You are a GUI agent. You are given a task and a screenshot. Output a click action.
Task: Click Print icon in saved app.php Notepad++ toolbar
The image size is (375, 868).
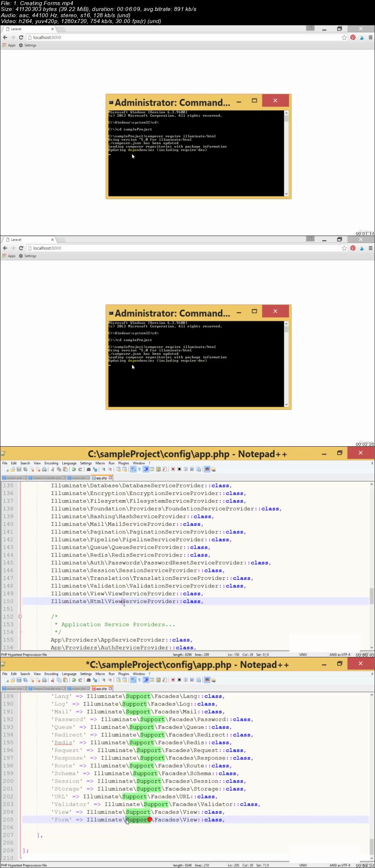click(44, 469)
